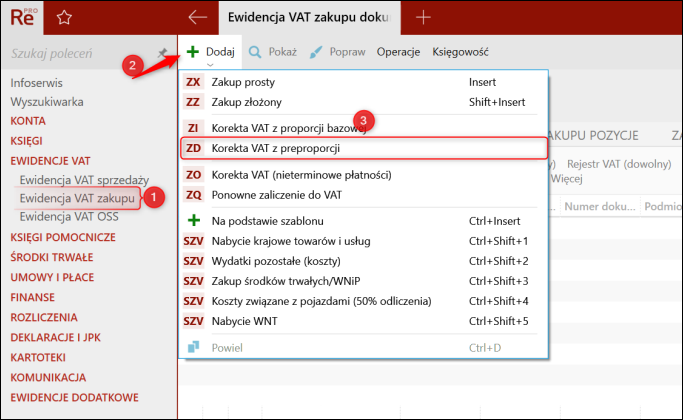
Task: Click the Popraw toolbar button
Action: 338,52
